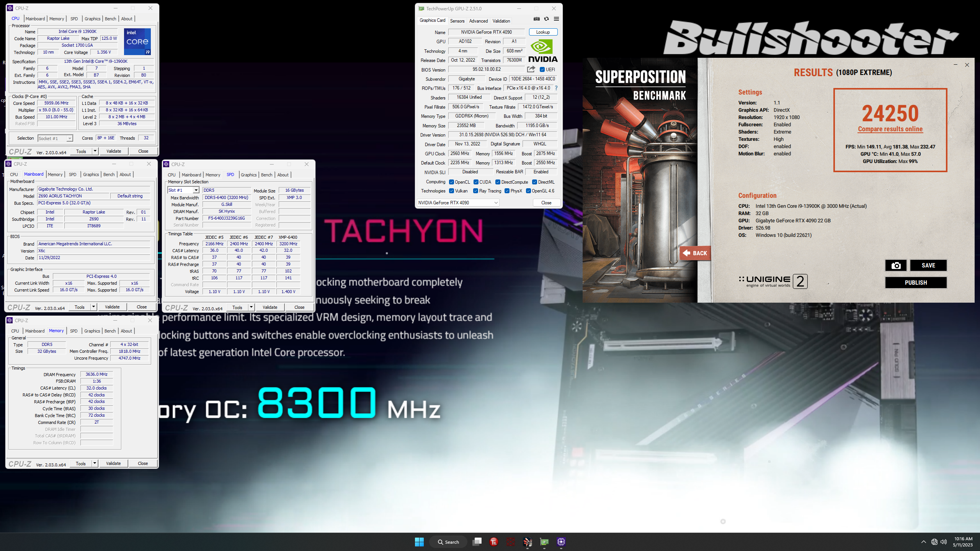Open the GPU-Z hamburger menu

(556, 19)
